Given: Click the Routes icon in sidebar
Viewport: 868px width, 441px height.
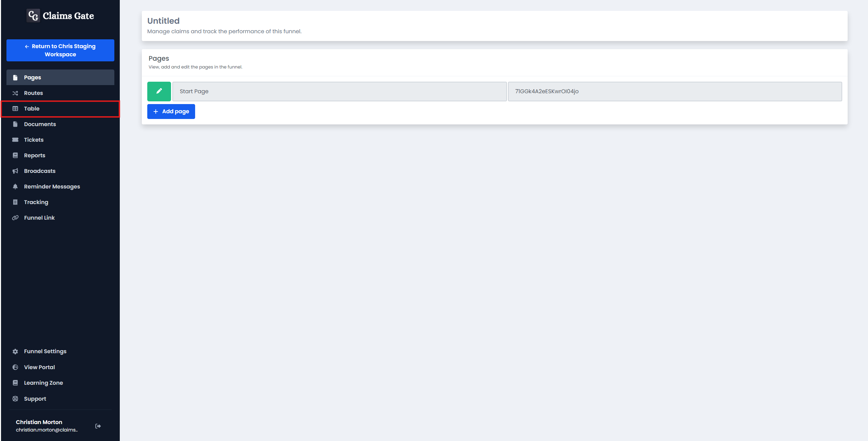Looking at the screenshot, I should coord(15,93).
